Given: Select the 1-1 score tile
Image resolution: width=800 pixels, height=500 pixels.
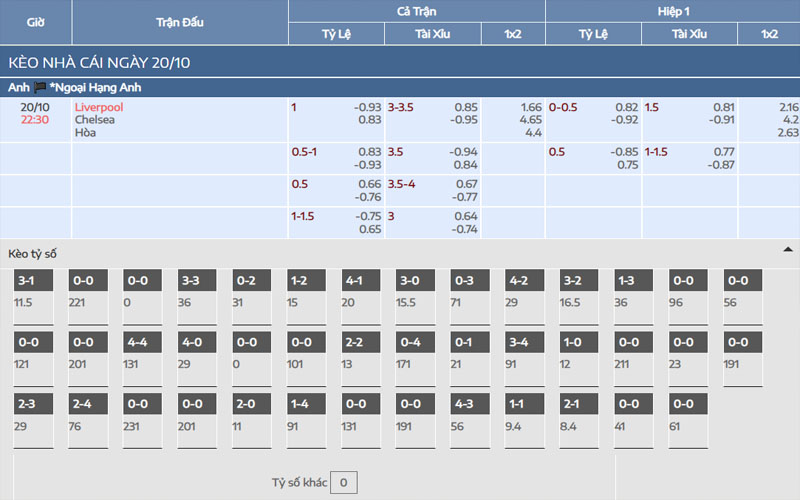Looking at the screenshot, I should (518, 405).
